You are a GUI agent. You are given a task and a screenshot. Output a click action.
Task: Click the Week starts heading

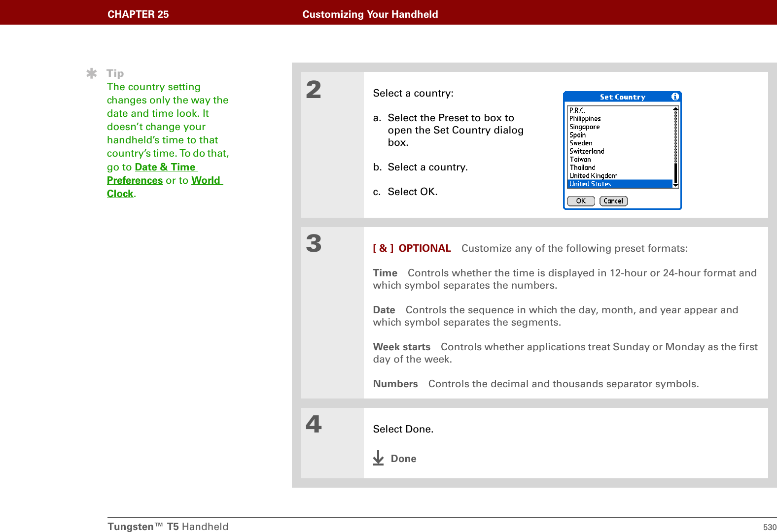(401, 347)
